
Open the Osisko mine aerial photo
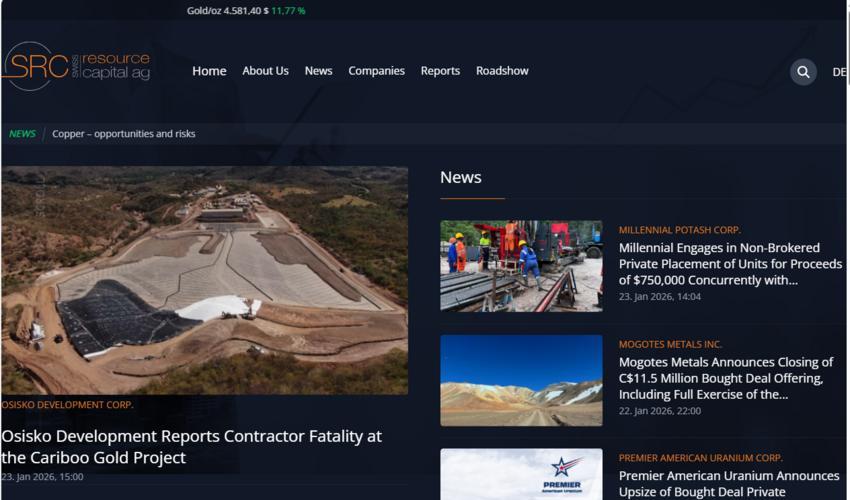(x=204, y=280)
